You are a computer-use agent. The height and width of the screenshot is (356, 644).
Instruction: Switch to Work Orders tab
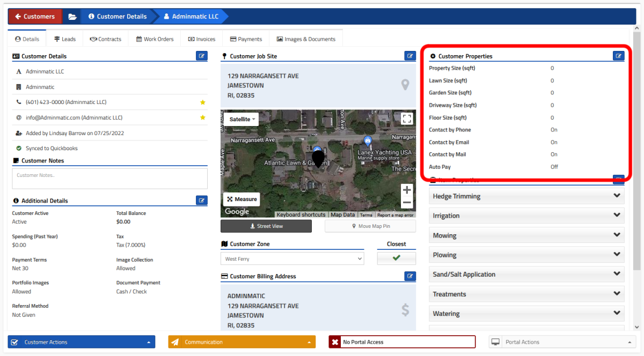click(155, 39)
